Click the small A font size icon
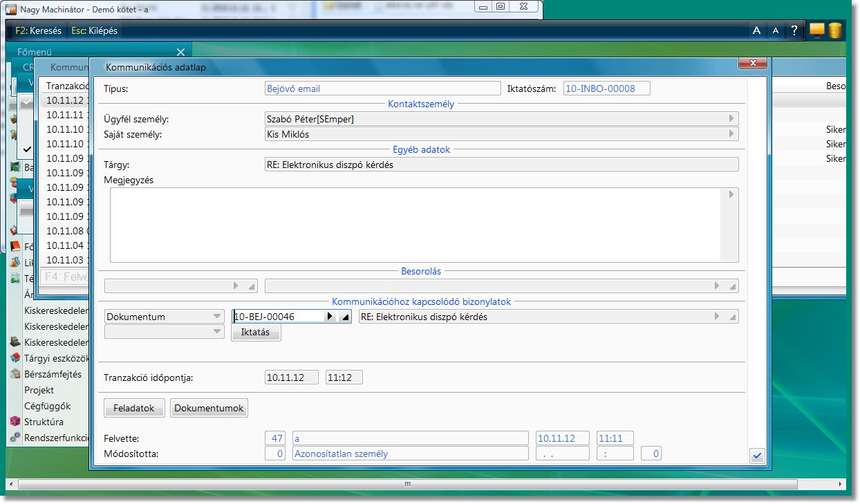Viewport: 860px width, 504px height. pos(775,30)
